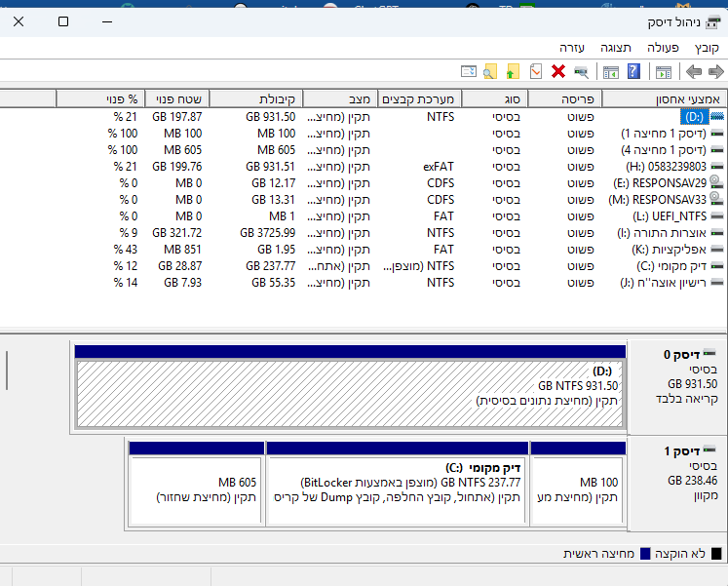Click the disc icon of (M:) RESPONSAV33
Screen dimensions: 728x586
point(717,199)
